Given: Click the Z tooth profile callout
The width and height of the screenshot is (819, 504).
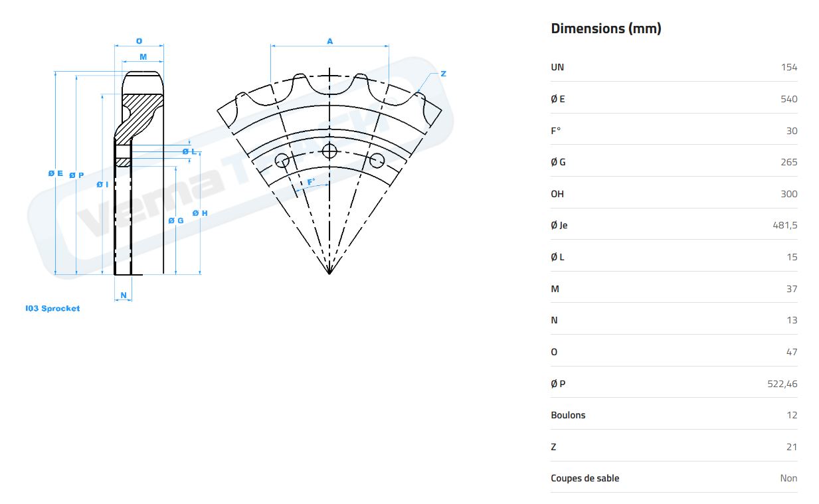Looking at the screenshot, I should pyautogui.click(x=442, y=73).
